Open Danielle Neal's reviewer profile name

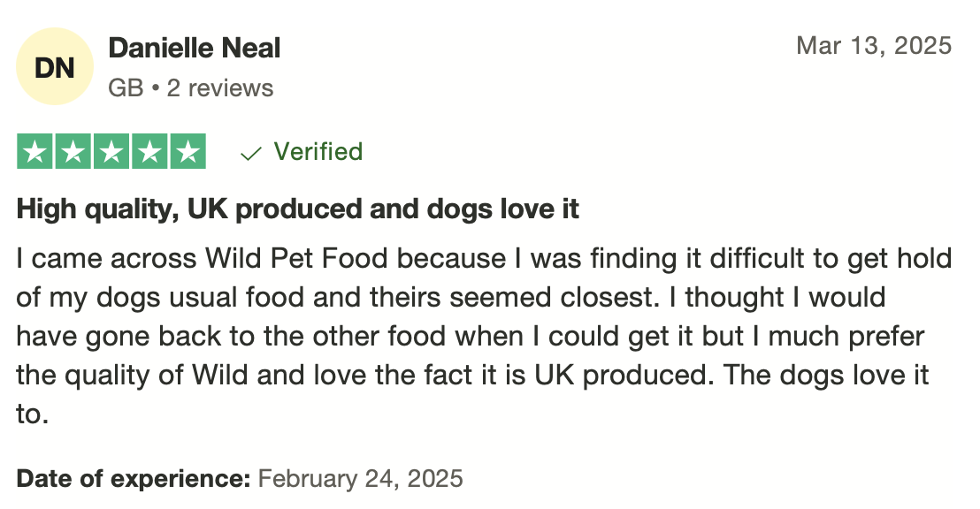click(x=195, y=48)
